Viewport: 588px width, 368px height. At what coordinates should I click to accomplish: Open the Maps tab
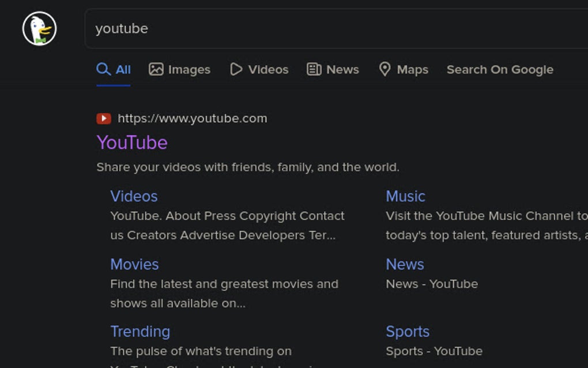point(412,69)
